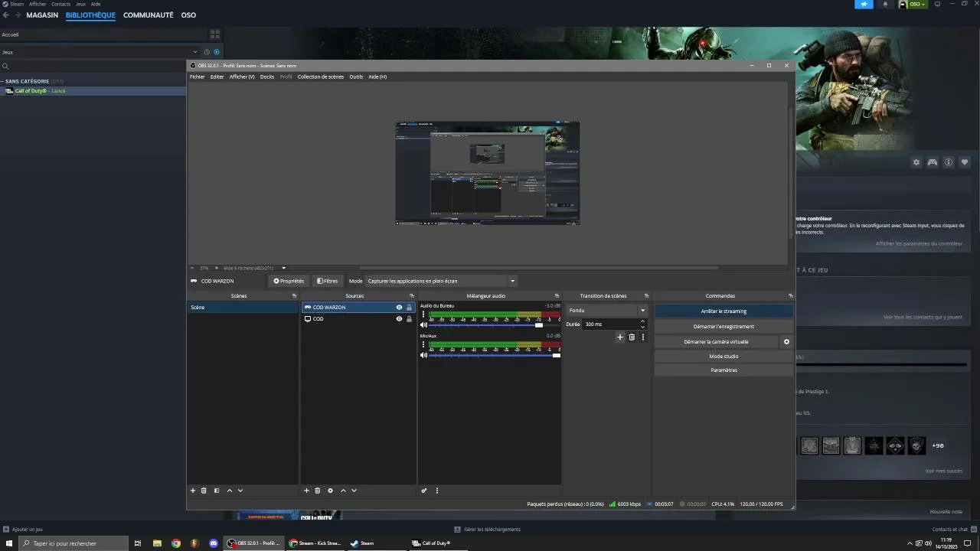
Task: Open Steam controller settings icon
Action: pyautogui.click(x=933, y=162)
